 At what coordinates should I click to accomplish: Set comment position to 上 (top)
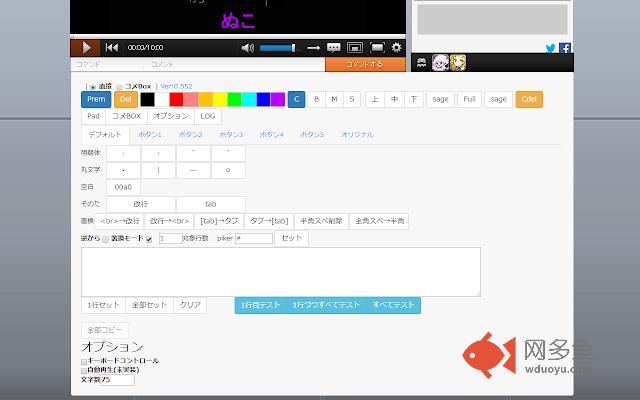tap(375, 99)
